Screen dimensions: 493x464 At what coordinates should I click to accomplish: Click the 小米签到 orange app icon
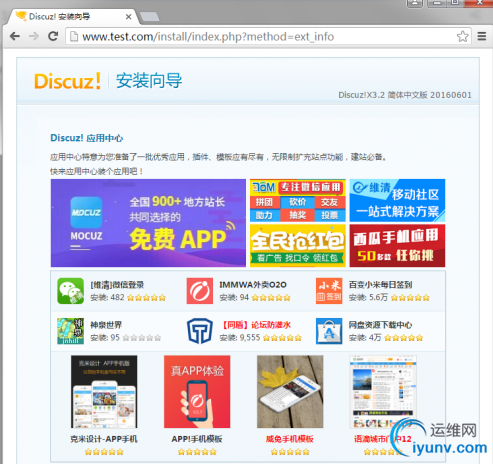329,291
